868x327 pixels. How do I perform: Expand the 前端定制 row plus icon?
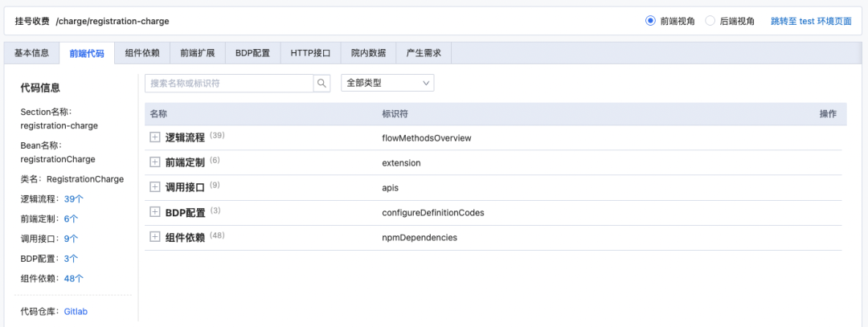155,162
